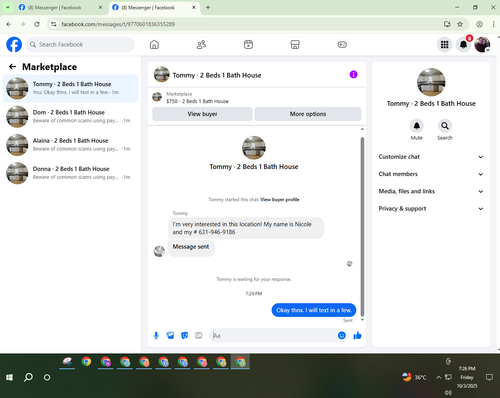
Task: Open the Reels video icon in navigation
Action: 248,45
